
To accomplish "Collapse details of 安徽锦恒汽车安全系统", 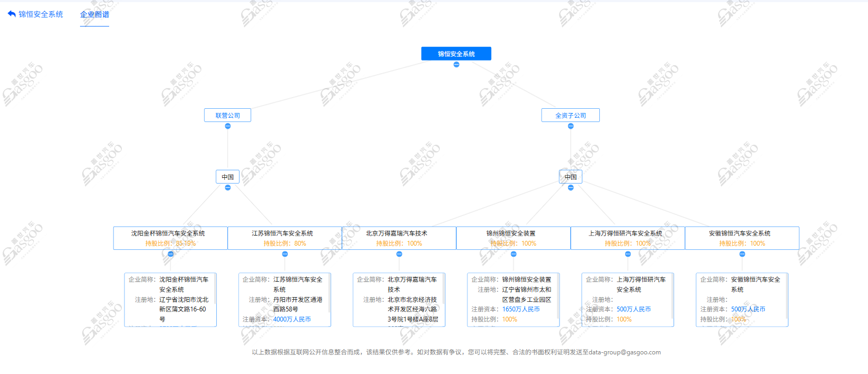I will click(742, 254).
